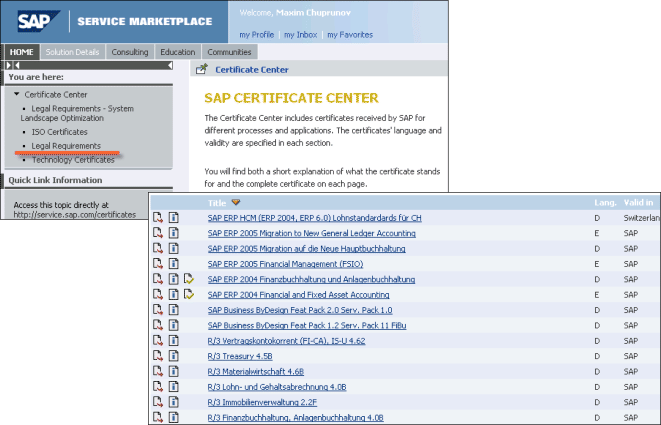Open my Favorites link

(350, 35)
